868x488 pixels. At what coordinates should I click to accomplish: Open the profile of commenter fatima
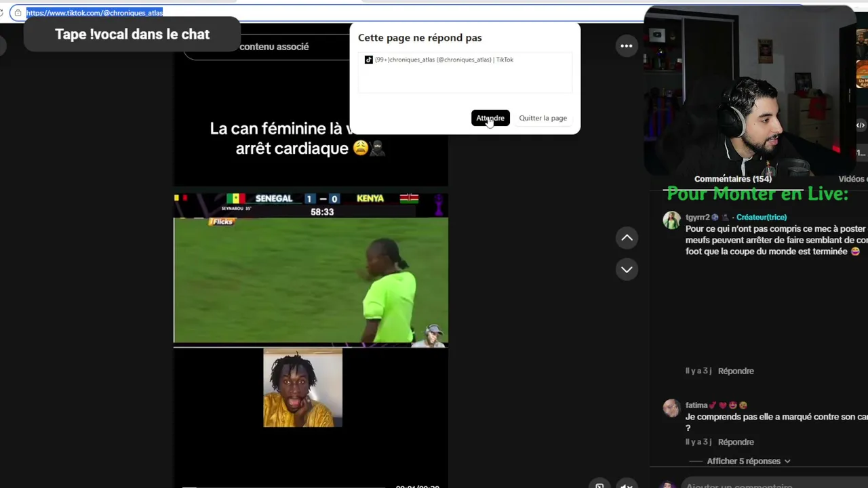click(696, 405)
